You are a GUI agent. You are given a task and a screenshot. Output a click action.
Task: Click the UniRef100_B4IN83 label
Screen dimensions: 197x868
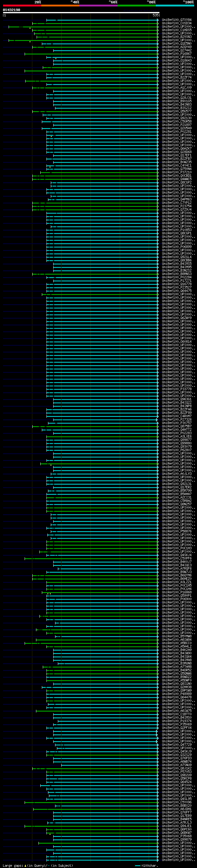coord(177,105)
